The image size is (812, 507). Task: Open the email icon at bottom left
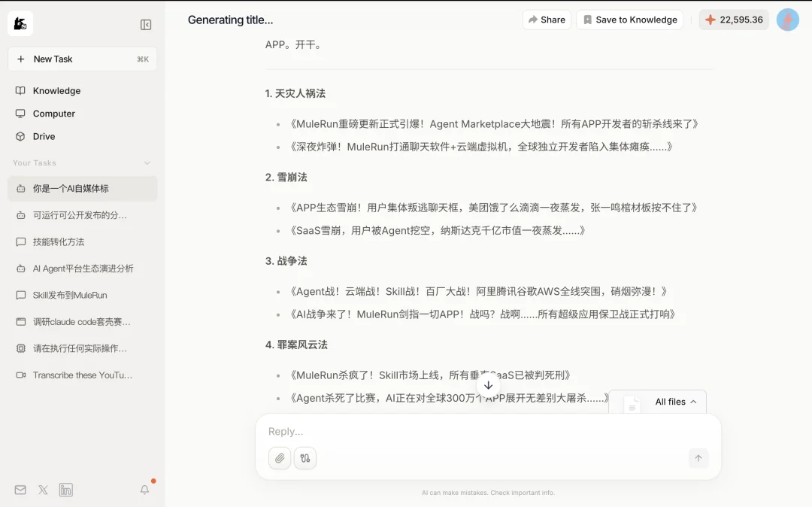click(19, 490)
